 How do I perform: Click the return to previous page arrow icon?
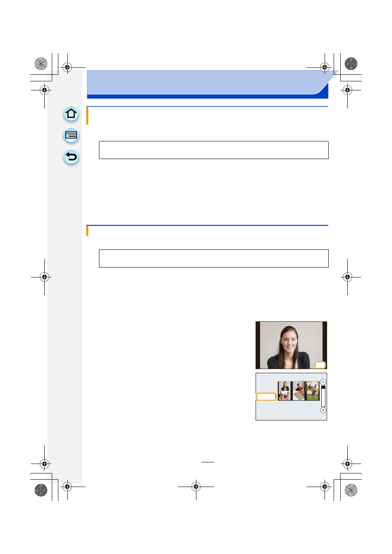(x=71, y=157)
